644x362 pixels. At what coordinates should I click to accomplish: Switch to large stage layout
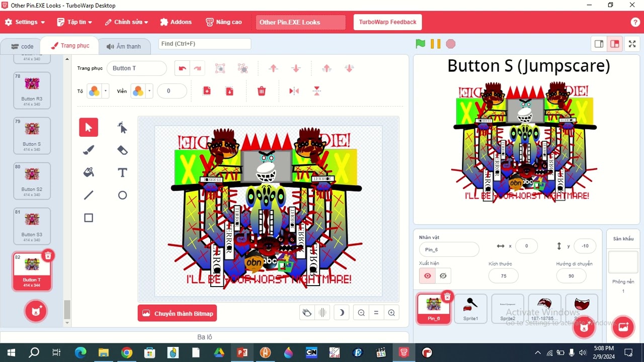pos(614,44)
